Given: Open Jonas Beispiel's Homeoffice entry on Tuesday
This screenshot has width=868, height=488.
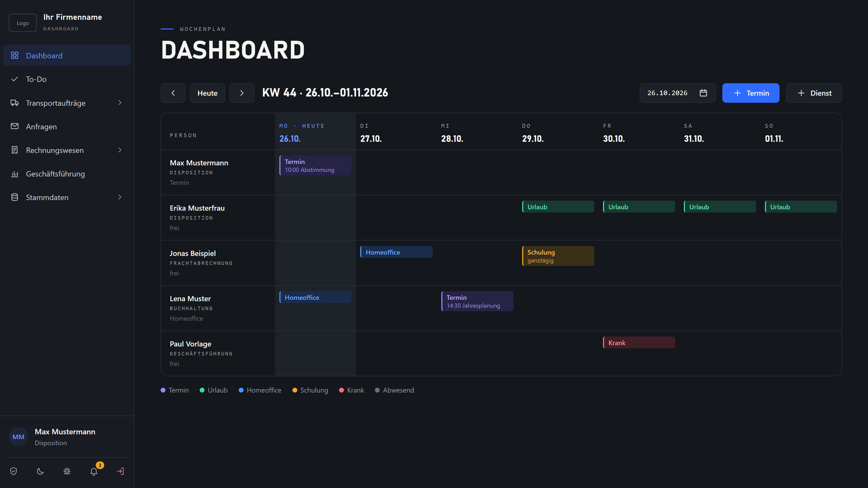Looking at the screenshot, I should pos(396,252).
